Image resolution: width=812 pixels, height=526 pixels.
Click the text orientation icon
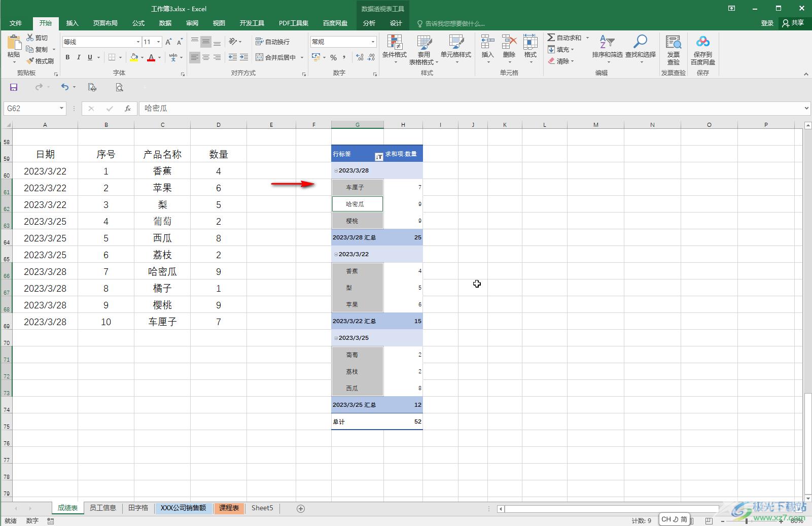point(233,42)
